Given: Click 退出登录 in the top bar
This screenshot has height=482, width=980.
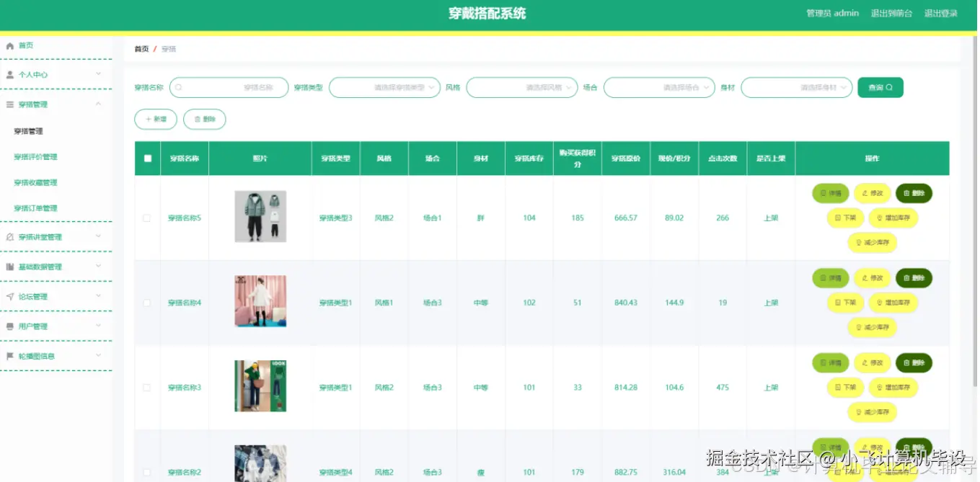Looking at the screenshot, I should point(941,13).
